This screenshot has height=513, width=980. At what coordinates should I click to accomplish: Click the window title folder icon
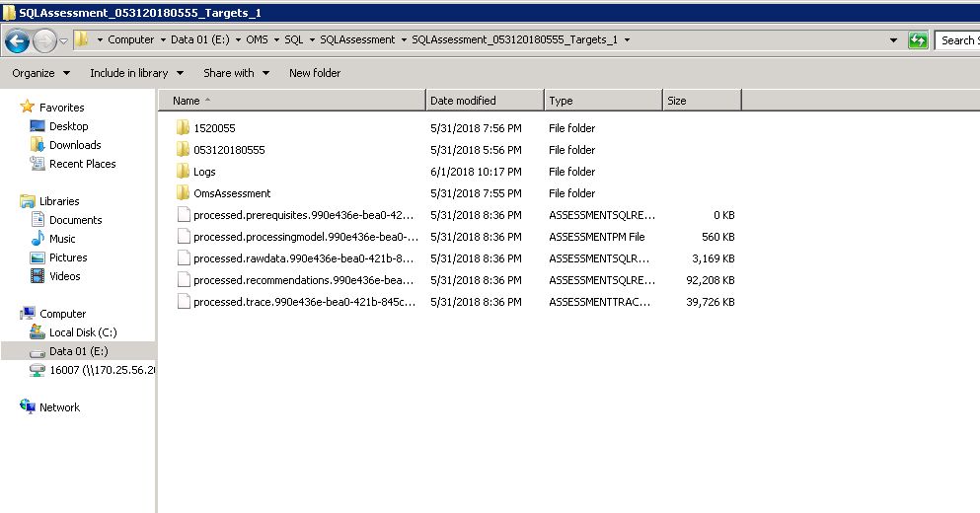click(9, 13)
